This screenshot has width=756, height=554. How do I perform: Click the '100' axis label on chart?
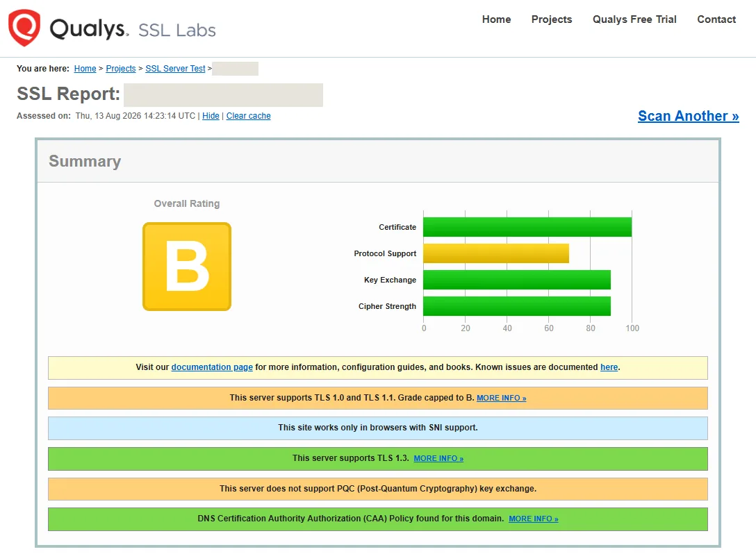coord(632,328)
